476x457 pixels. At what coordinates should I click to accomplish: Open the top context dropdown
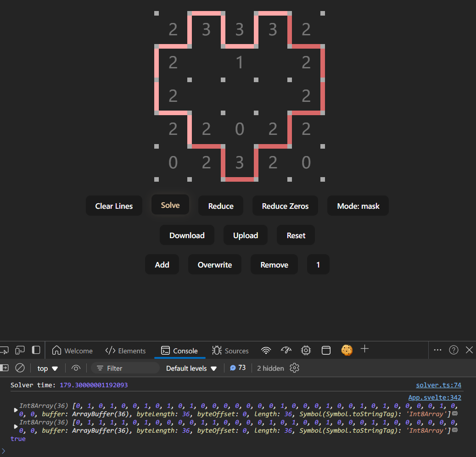[47, 368]
